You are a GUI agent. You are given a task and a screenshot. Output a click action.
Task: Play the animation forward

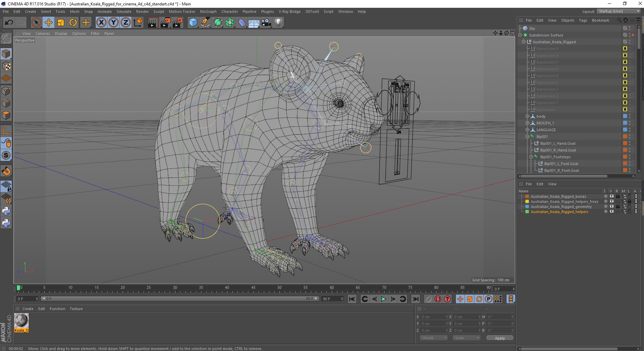pyautogui.click(x=383, y=299)
